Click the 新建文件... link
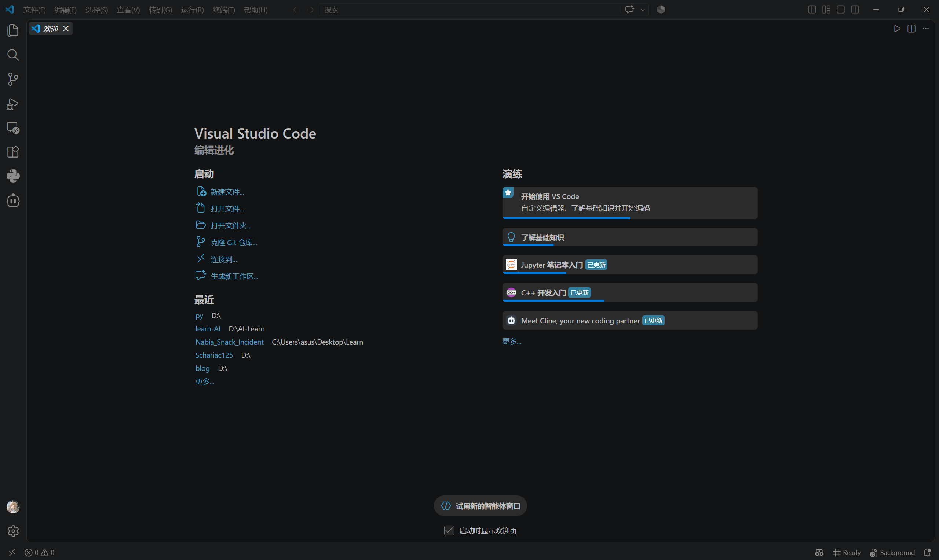Viewport: 939px width, 560px height. 227,192
